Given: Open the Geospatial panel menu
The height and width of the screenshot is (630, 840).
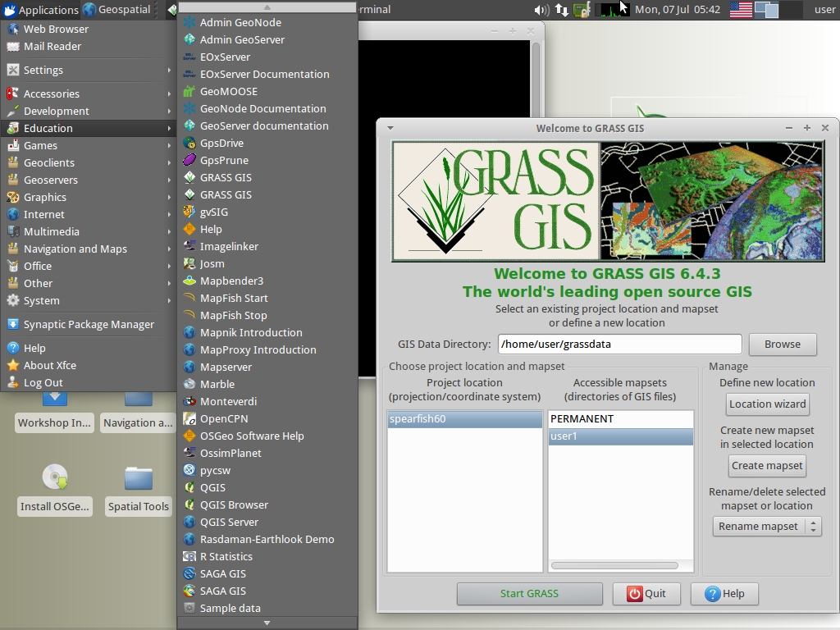Looking at the screenshot, I should (116, 10).
